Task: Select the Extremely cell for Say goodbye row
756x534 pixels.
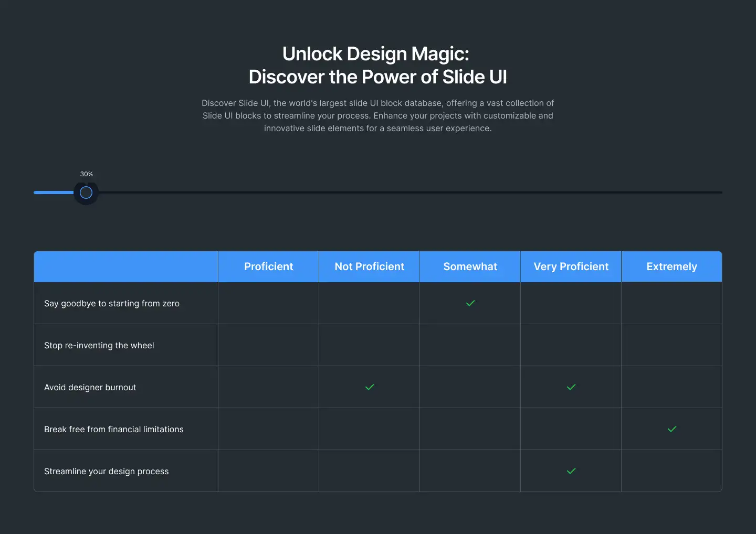Action: click(x=672, y=303)
